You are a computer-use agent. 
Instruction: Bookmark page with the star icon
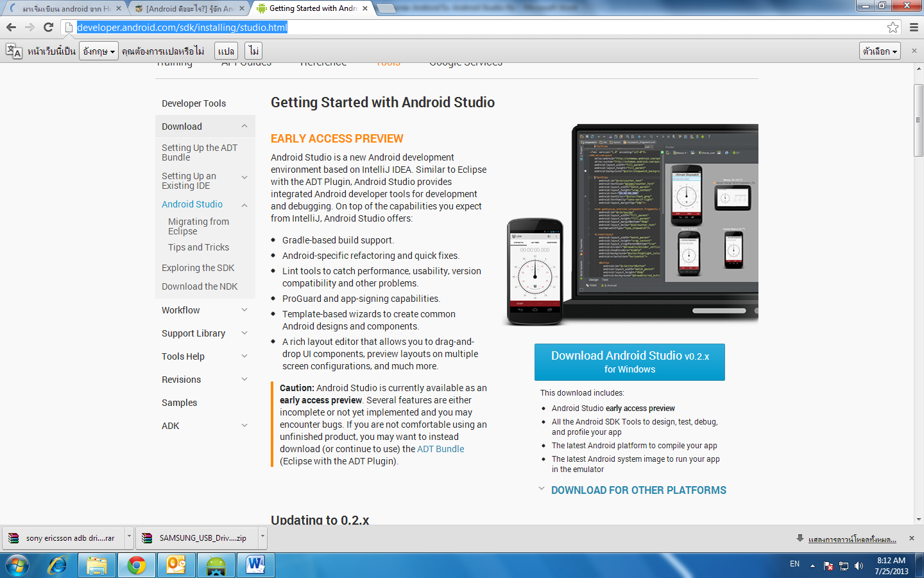click(893, 27)
